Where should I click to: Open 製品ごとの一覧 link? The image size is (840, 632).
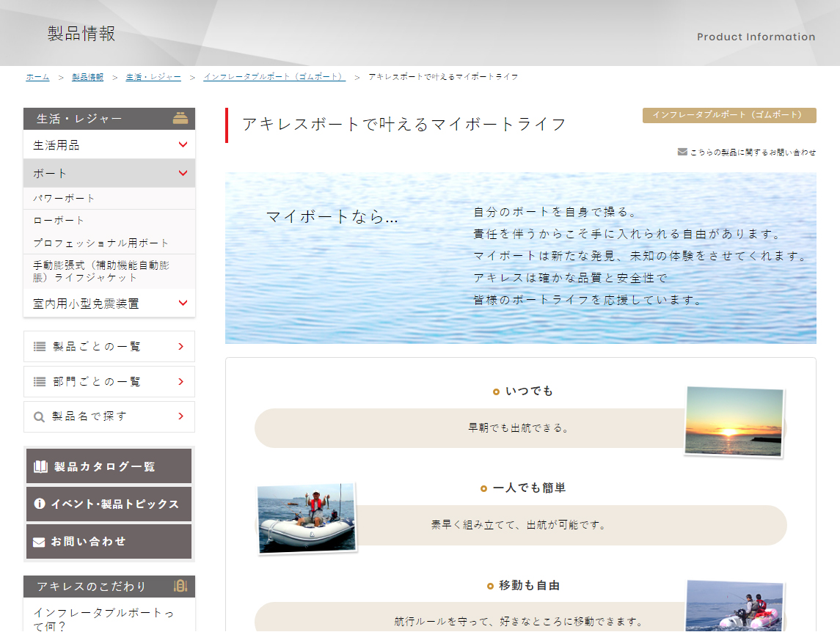click(109, 347)
